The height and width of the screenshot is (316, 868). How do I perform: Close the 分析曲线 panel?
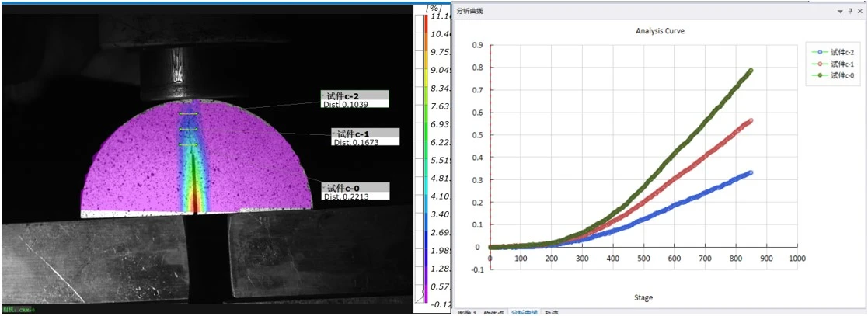(859, 11)
